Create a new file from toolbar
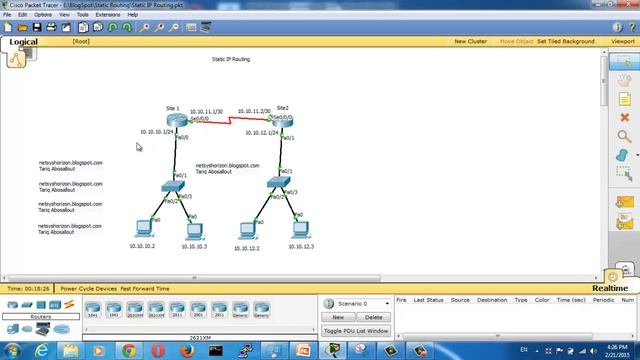Screen dimensions: 640x360 coord(8,27)
